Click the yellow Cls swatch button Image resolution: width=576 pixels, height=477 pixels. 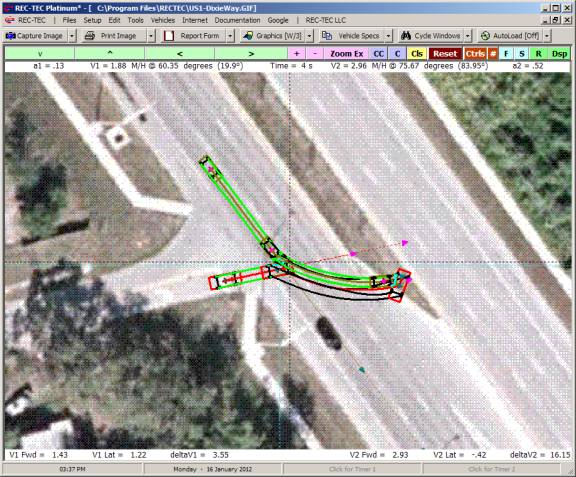tap(417, 54)
